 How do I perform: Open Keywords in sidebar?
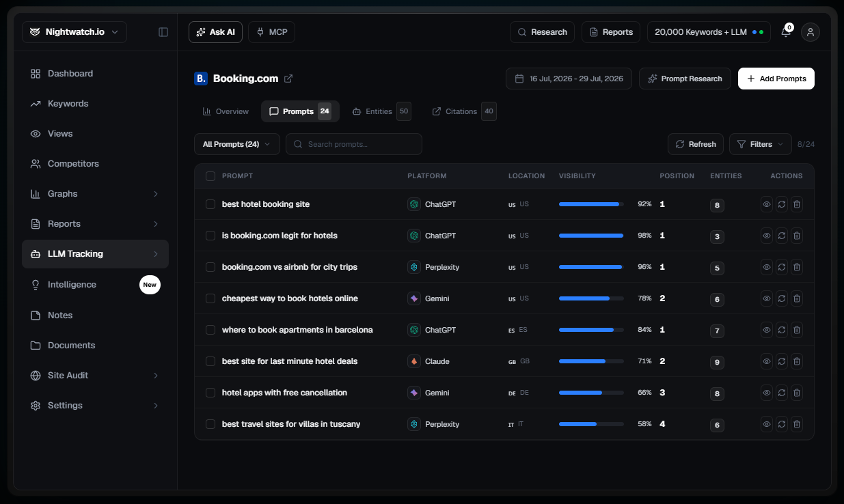coord(95,104)
